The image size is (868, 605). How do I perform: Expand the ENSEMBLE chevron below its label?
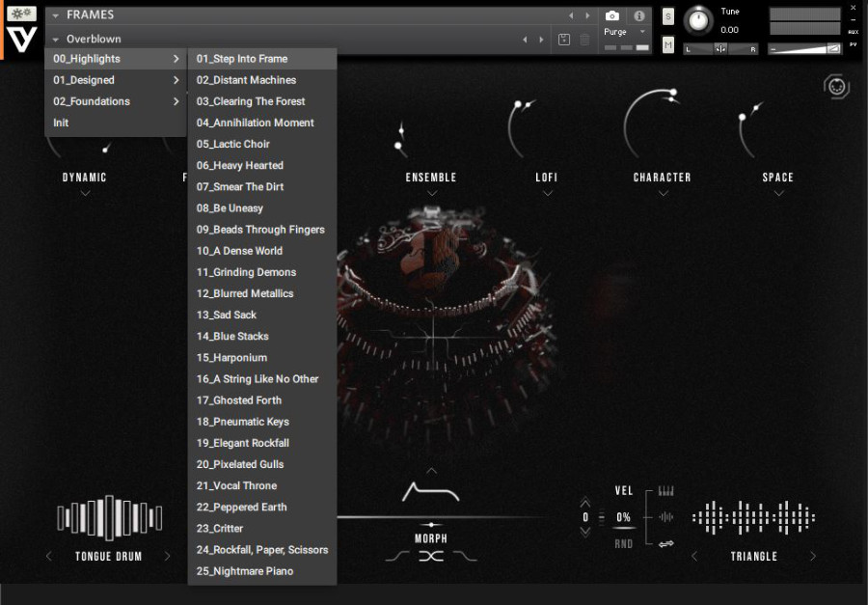pos(431,193)
